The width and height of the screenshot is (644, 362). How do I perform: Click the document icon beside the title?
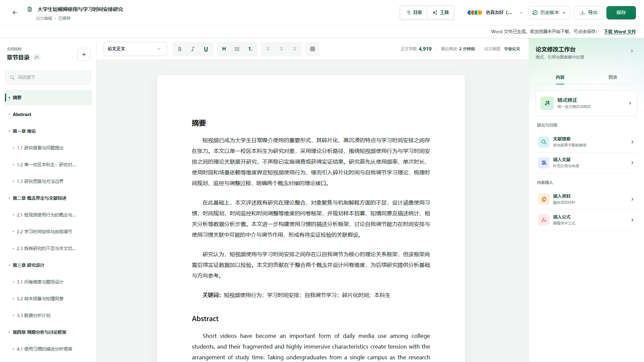pos(30,9)
